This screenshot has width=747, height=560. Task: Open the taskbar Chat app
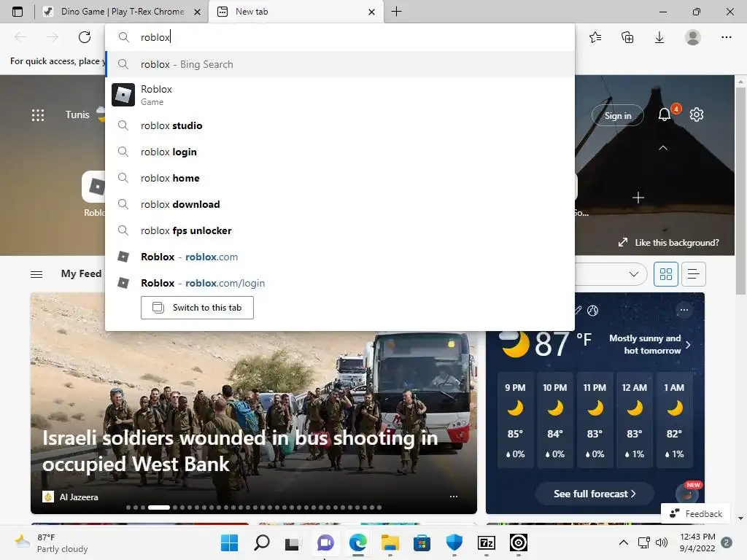(x=325, y=542)
